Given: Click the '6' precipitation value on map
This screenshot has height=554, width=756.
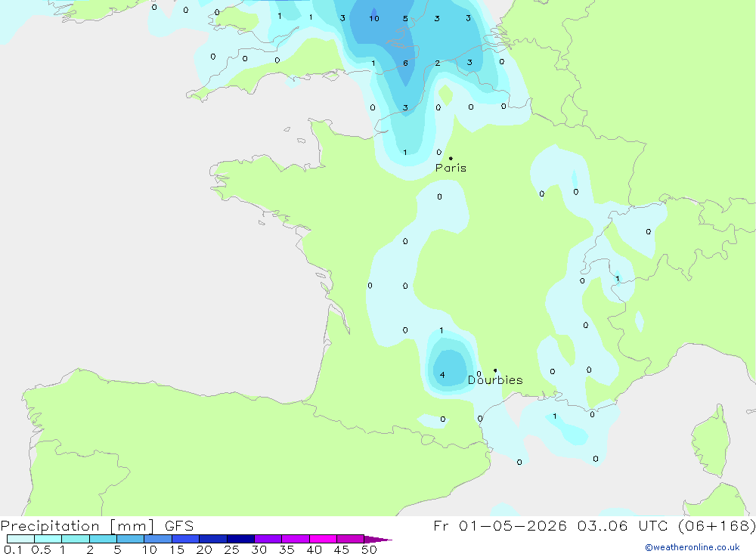Looking at the screenshot, I should click(x=405, y=63).
